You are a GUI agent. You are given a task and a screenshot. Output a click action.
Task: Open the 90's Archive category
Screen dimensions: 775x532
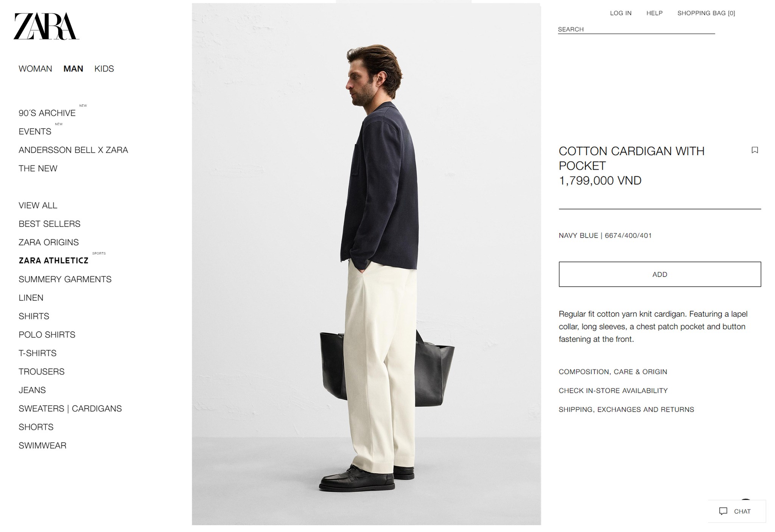coord(47,113)
